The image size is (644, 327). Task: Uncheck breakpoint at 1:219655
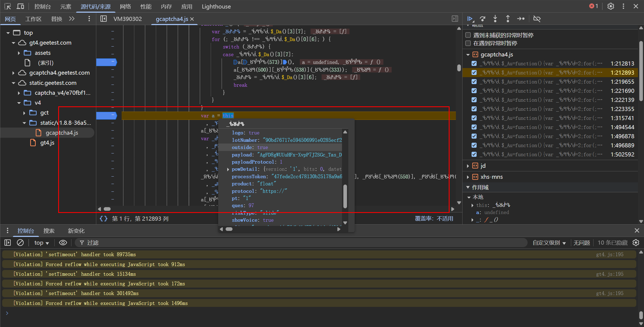[x=474, y=82]
